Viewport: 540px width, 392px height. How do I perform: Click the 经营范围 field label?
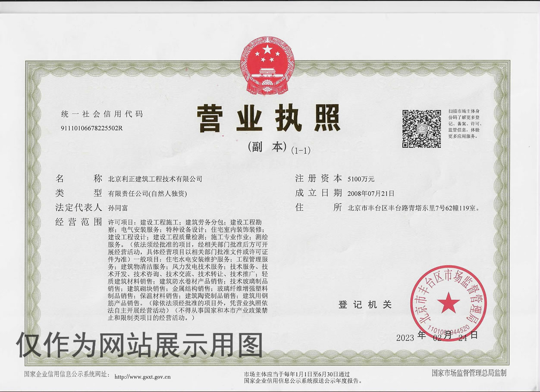(x=78, y=222)
